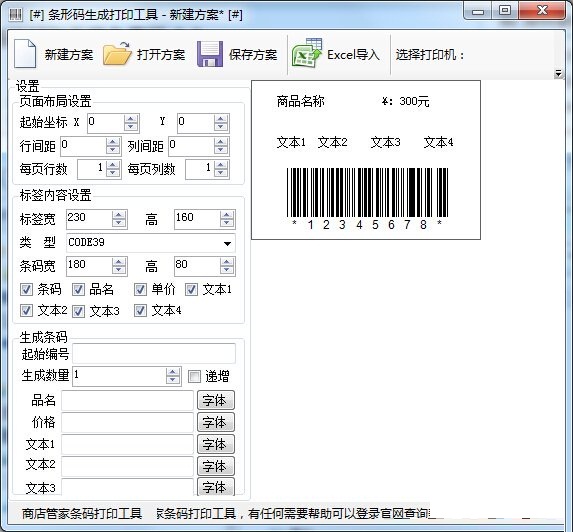Click the barcode image in preview

[x=367, y=193]
